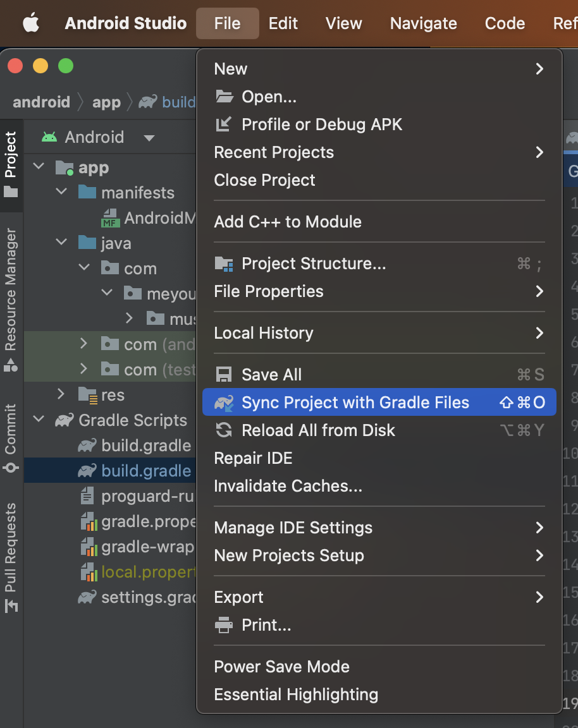This screenshot has width=578, height=728.
Task: Collapse the app module tree node
Action: (39, 167)
